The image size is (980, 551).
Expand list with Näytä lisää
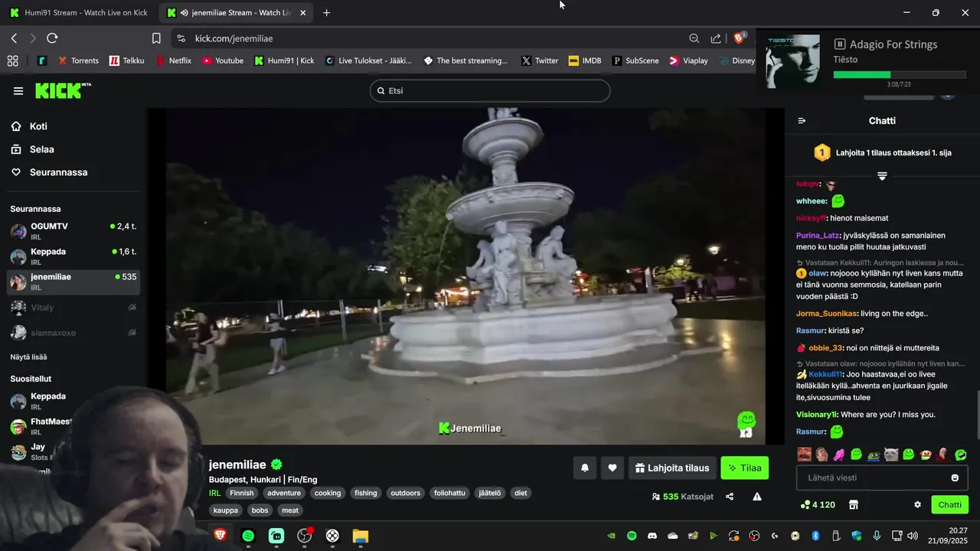28,357
